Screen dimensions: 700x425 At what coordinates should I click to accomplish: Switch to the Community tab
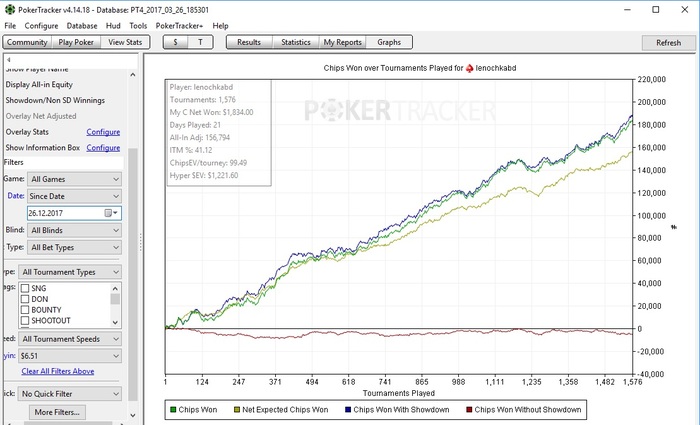pyautogui.click(x=27, y=42)
